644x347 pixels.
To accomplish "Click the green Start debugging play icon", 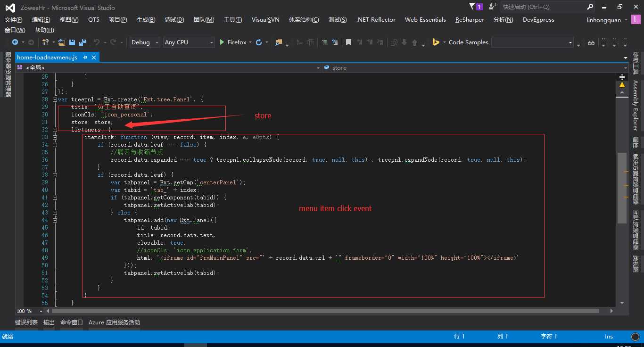I will (x=222, y=42).
